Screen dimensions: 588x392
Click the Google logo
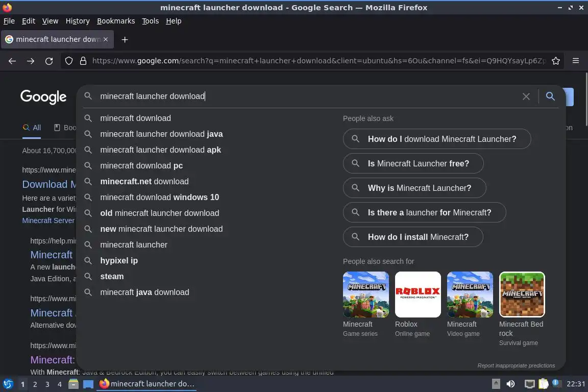(43, 97)
